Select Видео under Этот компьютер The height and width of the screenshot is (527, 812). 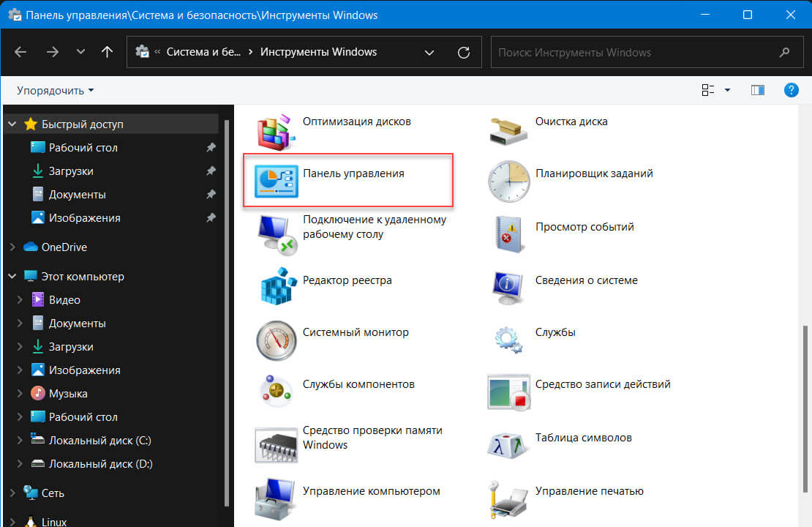(64, 299)
